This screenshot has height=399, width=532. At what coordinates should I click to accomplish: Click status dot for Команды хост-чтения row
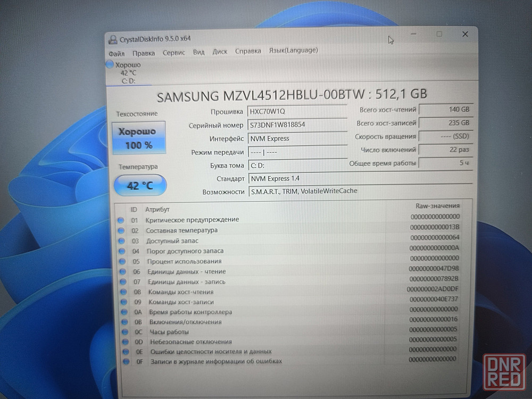coord(123,292)
